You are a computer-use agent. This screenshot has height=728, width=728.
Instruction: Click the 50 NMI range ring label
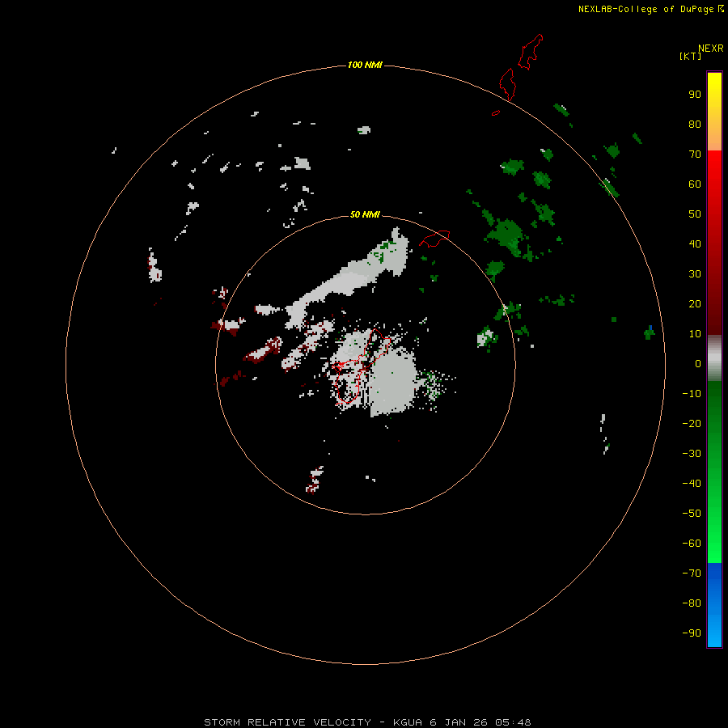[x=365, y=214]
